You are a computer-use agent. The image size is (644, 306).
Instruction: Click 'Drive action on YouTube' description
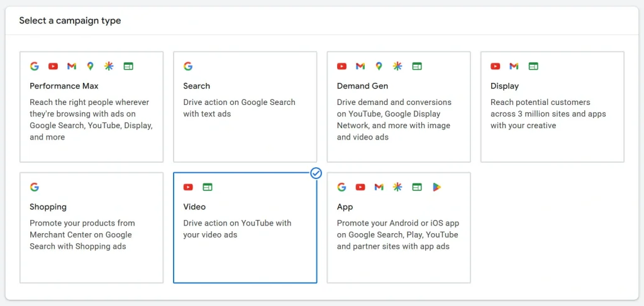click(237, 229)
